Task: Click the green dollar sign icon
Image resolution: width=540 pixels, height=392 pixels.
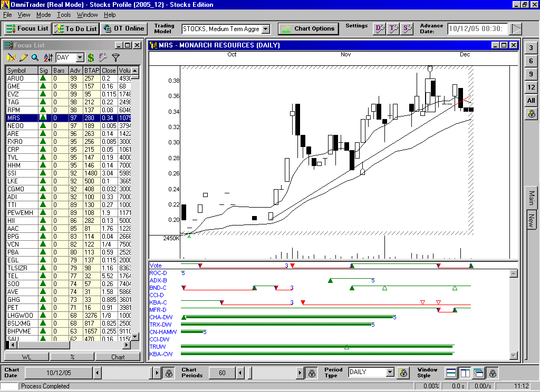Action: [x=91, y=57]
